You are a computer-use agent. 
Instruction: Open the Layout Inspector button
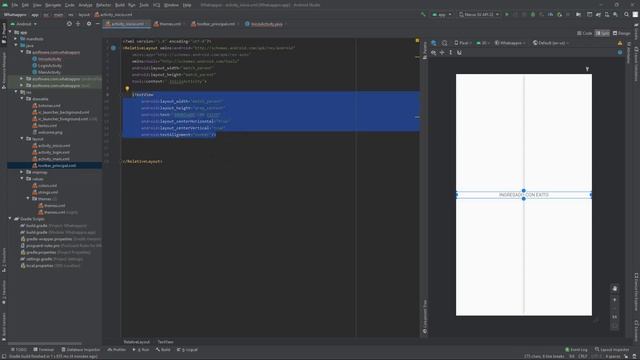612,350
